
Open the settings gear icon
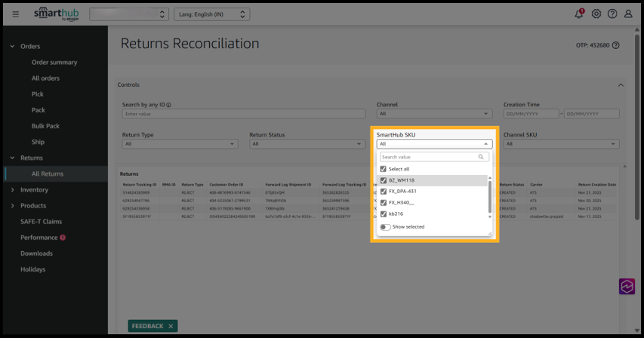pyautogui.click(x=596, y=14)
